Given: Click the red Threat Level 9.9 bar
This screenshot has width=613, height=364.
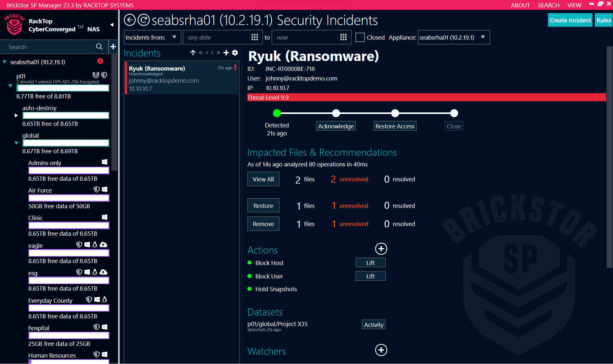Looking at the screenshot, I should pos(427,97).
